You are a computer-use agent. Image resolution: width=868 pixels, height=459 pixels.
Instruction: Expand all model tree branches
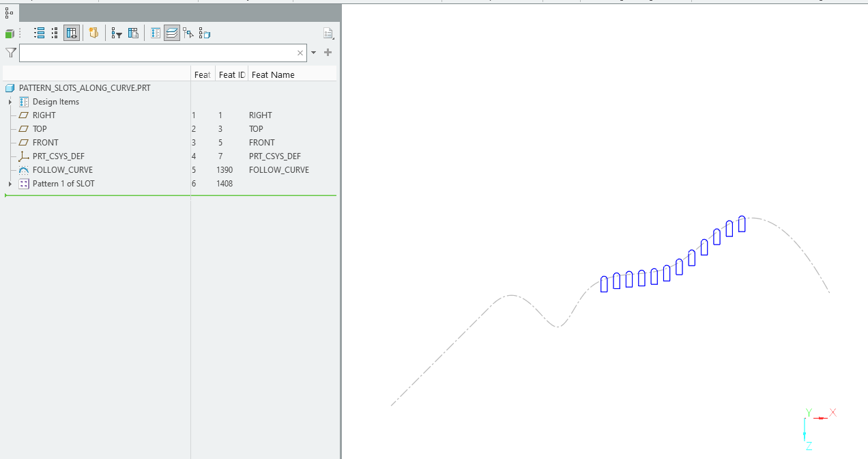(x=39, y=33)
